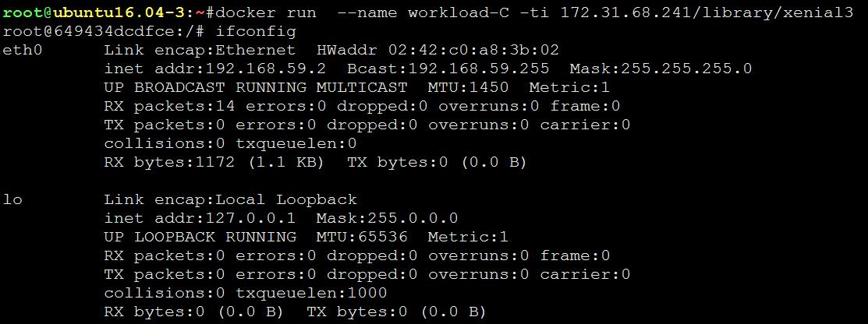Click the lo interface label
The height and width of the screenshot is (324, 868).
(x=12, y=199)
